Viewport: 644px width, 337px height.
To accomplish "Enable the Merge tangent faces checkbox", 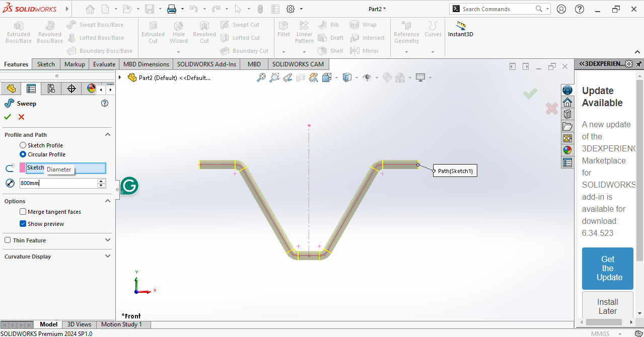I will point(23,212).
